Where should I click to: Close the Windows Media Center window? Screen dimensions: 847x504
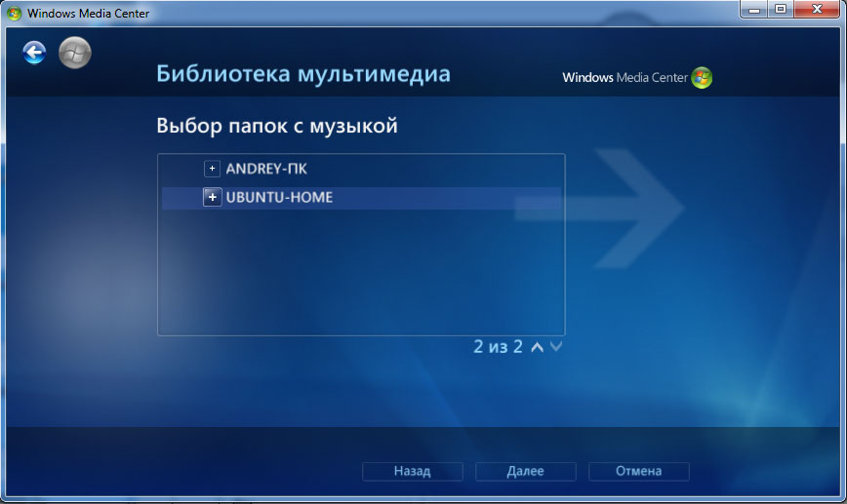tap(818, 9)
